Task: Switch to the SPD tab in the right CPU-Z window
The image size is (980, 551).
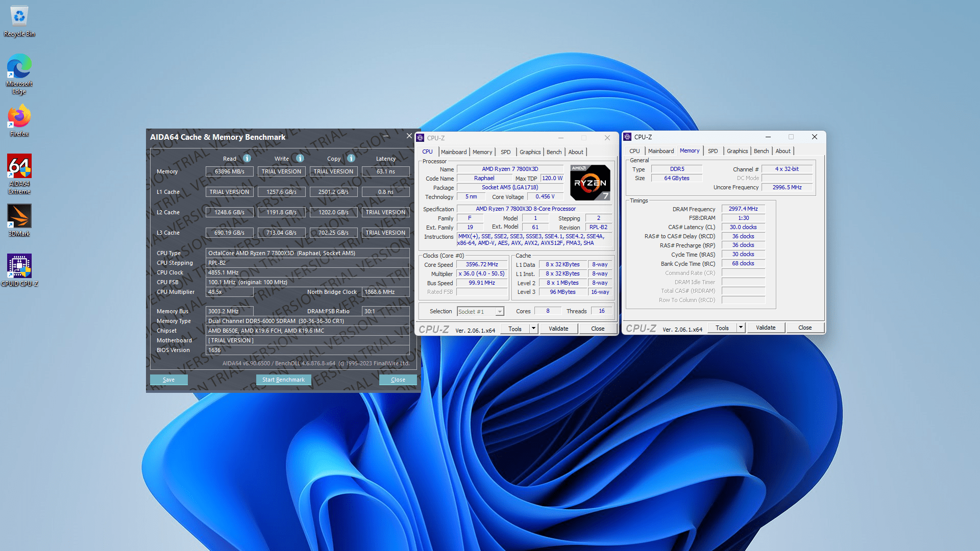Action: 713,151
